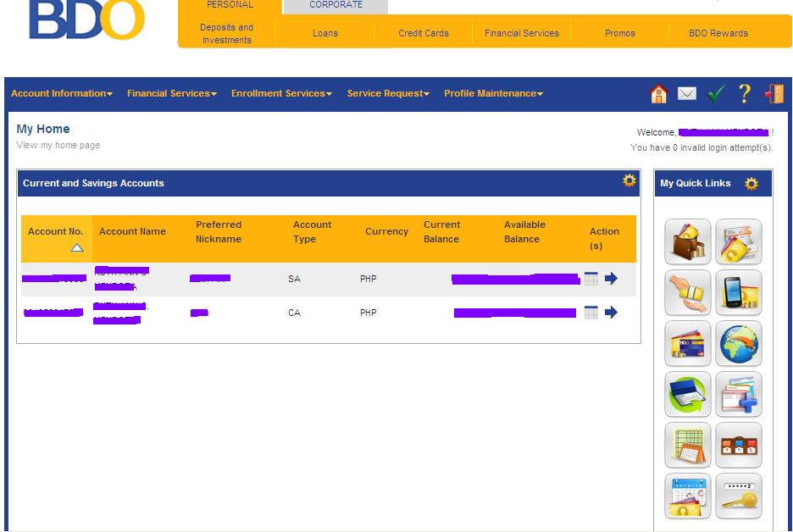Viewport: 793px width, 532px height.
Task: Click the checkbook quick link
Action: coord(688,394)
